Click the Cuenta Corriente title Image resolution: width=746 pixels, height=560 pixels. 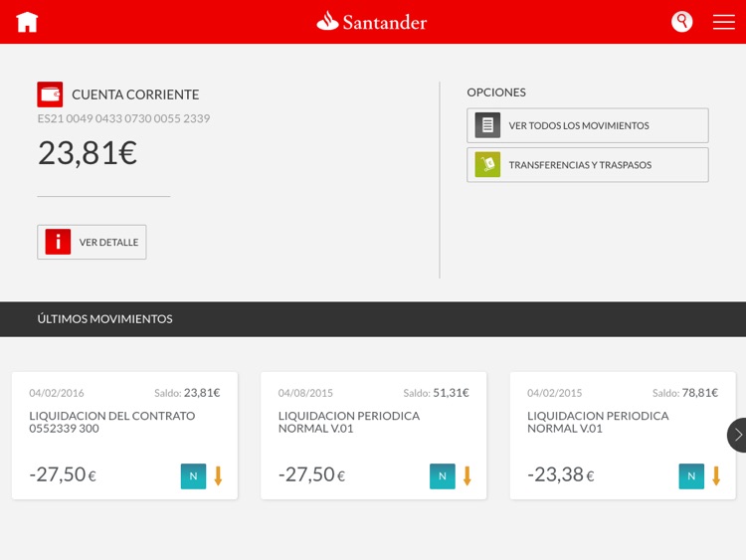coord(135,94)
